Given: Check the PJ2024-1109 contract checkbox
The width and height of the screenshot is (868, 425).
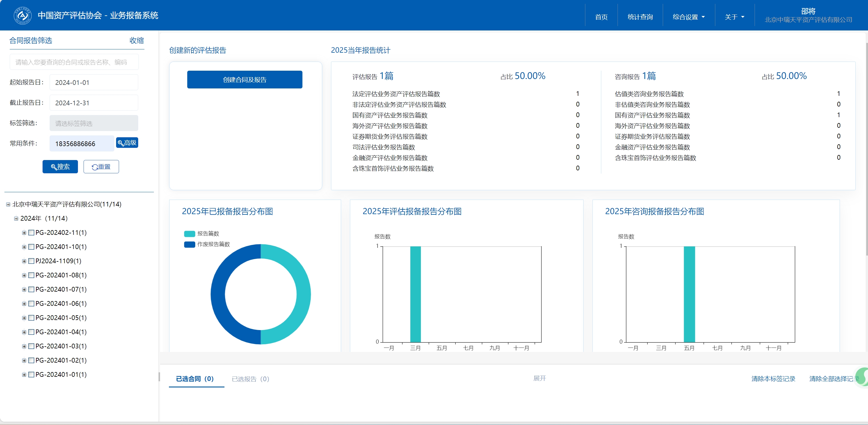Looking at the screenshot, I should pyautogui.click(x=31, y=261).
